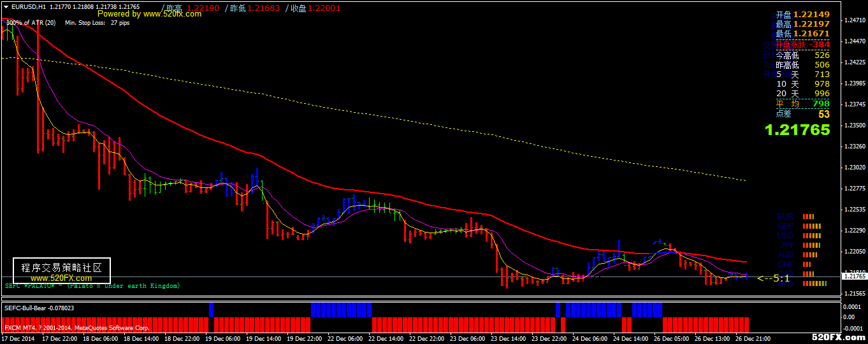Click the CHF currency label
This screenshot has width=868, height=344.
(786, 264)
